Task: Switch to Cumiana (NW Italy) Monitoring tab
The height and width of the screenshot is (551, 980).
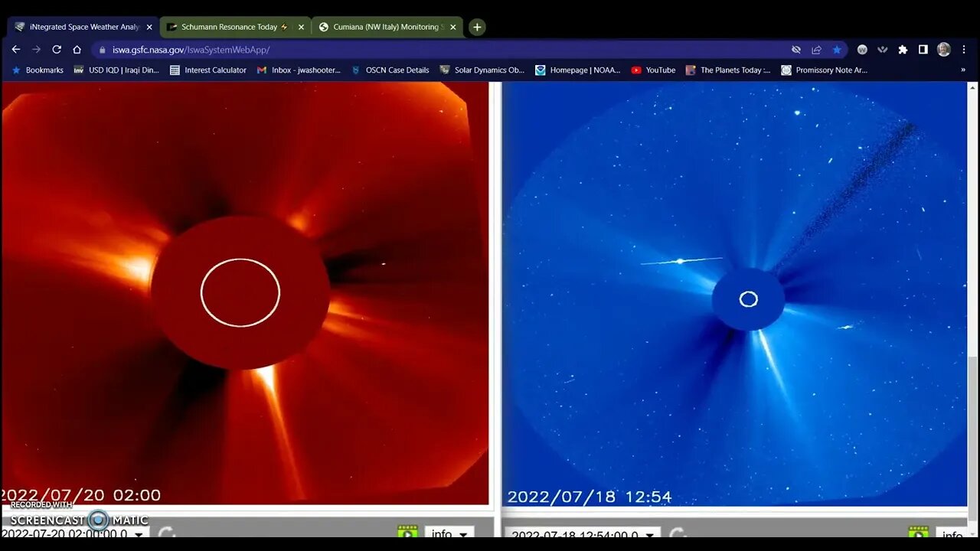Action: click(387, 27)
